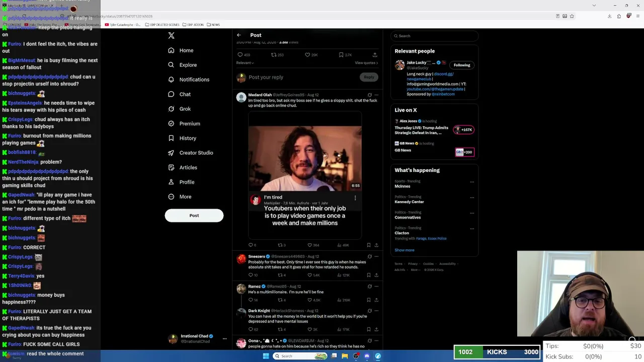Open Chat from the sidebar

tap(179, 94)
